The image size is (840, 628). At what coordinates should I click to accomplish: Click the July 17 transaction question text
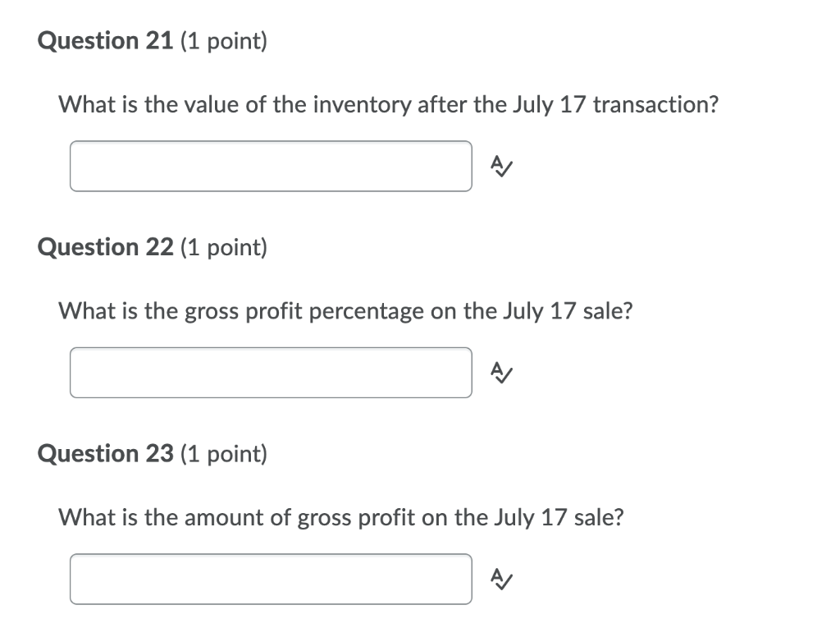tap(389, 104)
